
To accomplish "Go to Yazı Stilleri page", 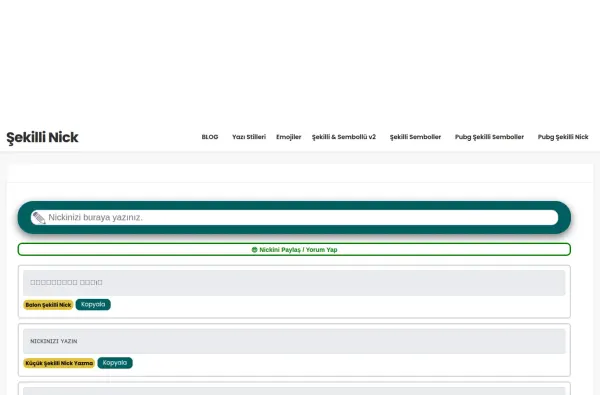I will 249,137.
